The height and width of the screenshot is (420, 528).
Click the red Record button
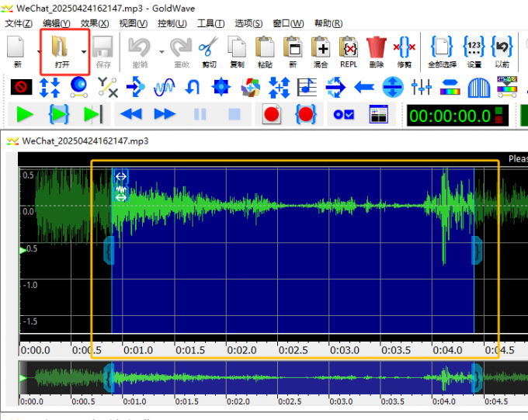272,115
